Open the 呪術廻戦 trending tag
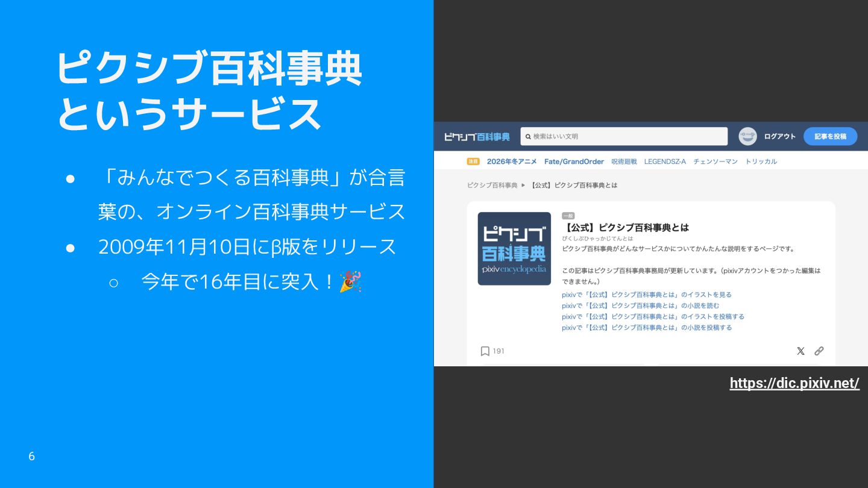Viewport: 868px width, 488px height. click(624, 161)
